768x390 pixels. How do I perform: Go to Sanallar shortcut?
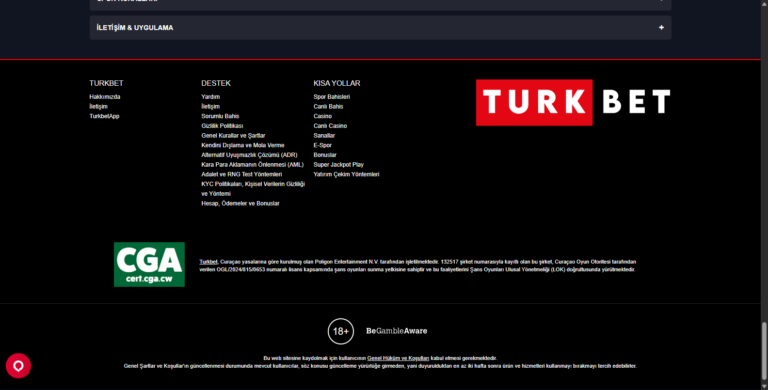pyautogui.click(x=324, y=136)
